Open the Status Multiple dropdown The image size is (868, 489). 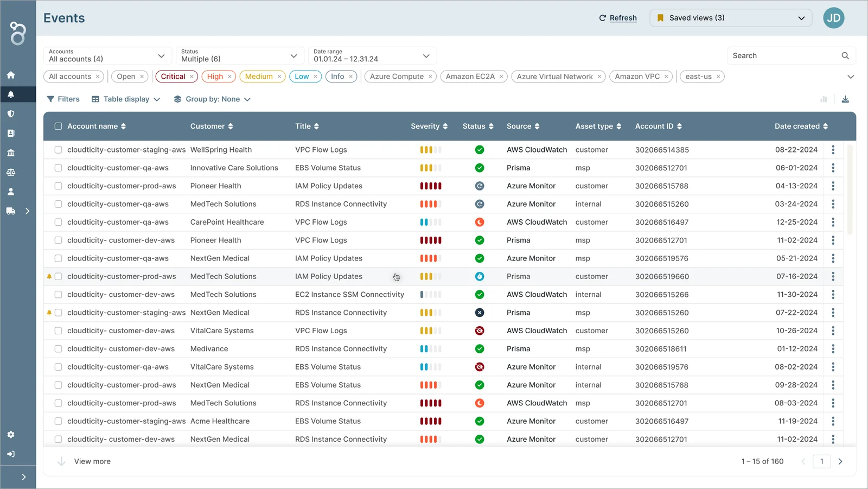coord(240,56)
